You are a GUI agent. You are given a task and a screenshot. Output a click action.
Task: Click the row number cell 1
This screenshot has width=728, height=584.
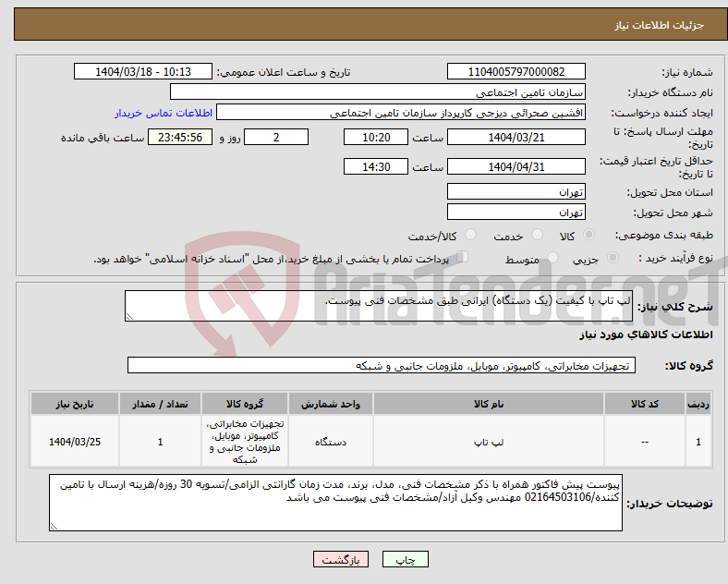point(698,442)
